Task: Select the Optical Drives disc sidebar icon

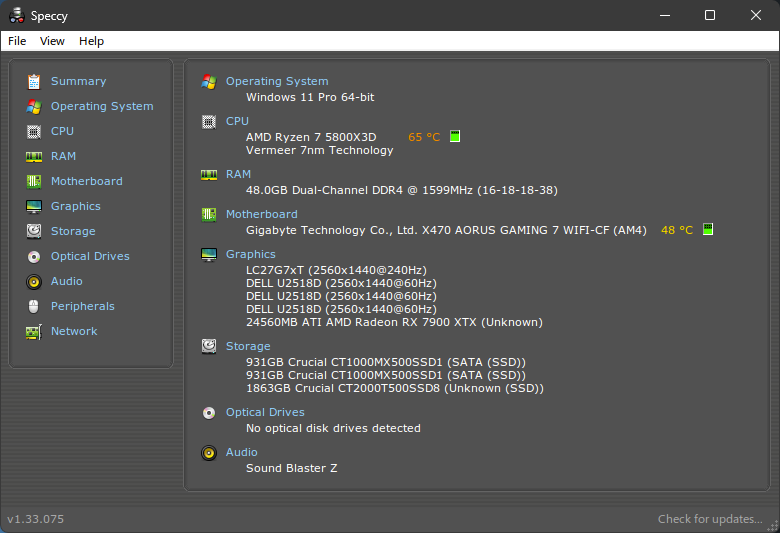Action: 34,256
